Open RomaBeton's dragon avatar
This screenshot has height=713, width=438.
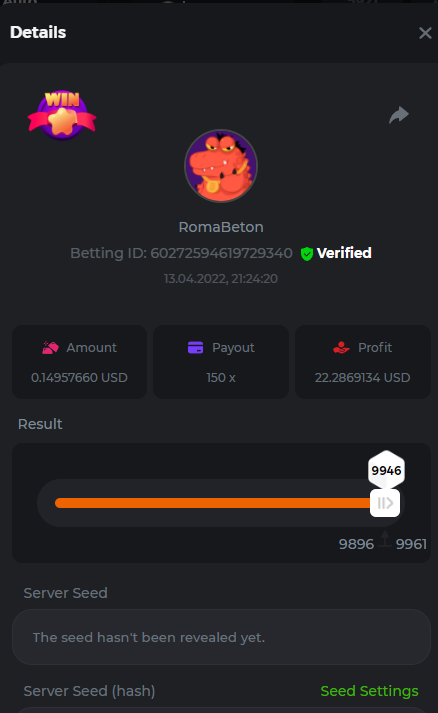pos(221,166)
